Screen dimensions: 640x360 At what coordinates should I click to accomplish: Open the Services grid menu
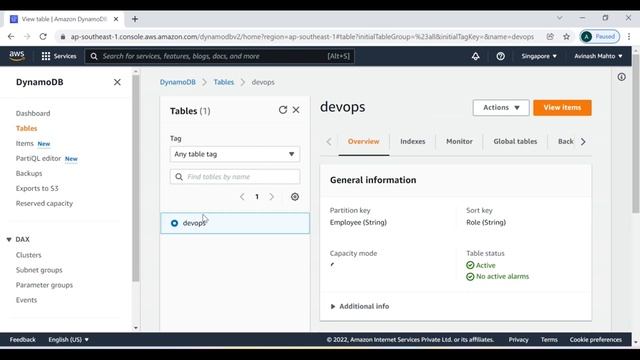tap(59, 56)
